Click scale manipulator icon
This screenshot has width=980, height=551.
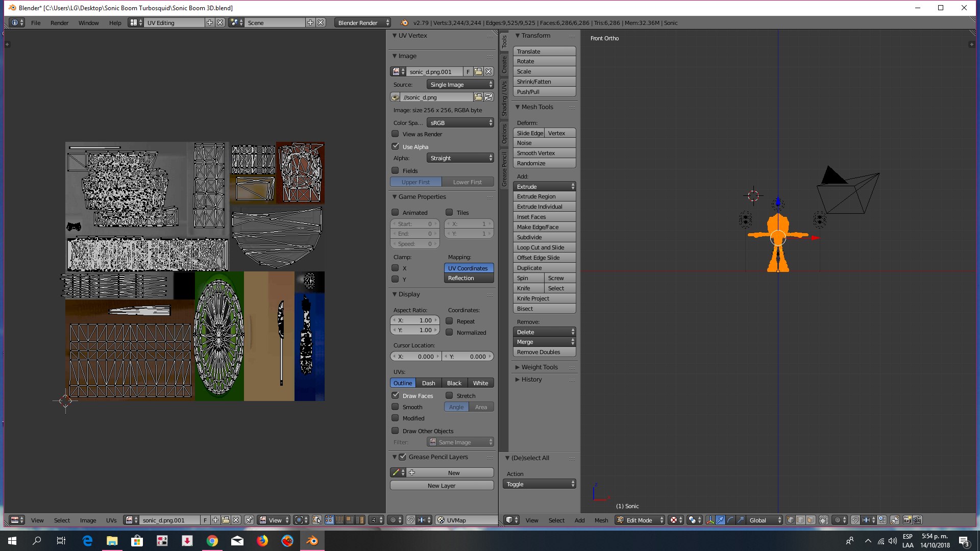point(741,520)
